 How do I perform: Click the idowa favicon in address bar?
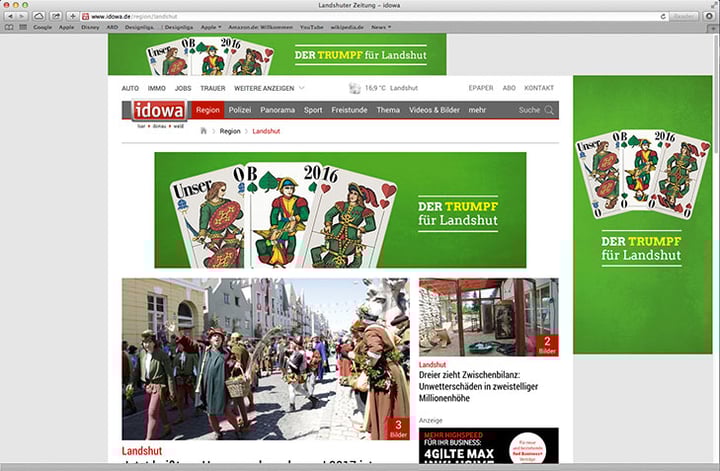tap(85, 17)
